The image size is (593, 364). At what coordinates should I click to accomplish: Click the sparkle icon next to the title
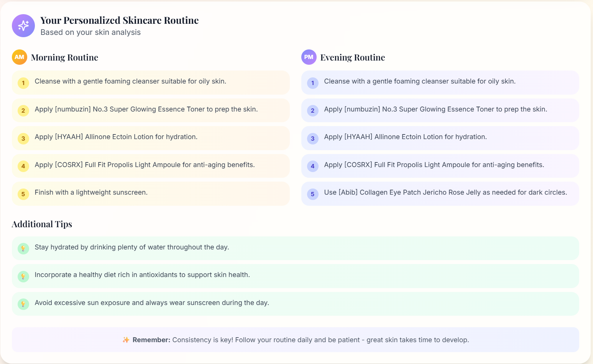[x=23, y=26]
